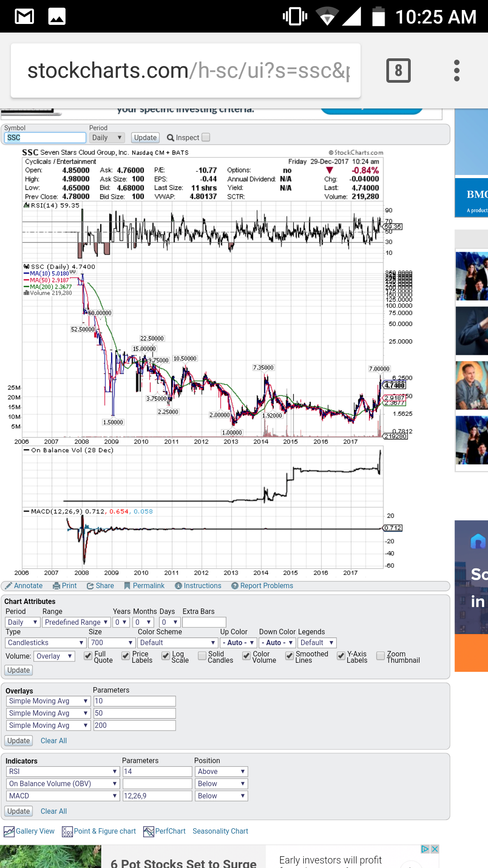Click the Print chart icon
Viewport: 488px width, 868px height.
(x=56, y=586)
